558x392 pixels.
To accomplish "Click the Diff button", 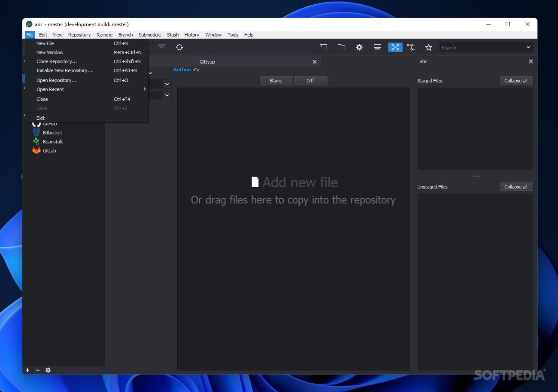I will (310, 81).
